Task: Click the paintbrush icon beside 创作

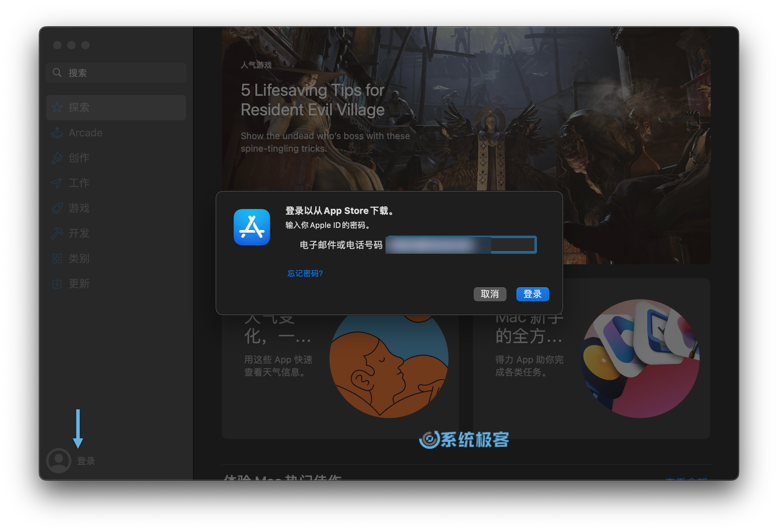Action: coord(57,158)
